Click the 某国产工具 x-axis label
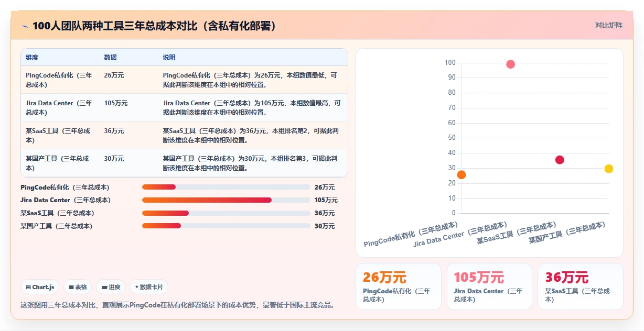The width and height of the screenshot is (644, 331). point(567,233)
